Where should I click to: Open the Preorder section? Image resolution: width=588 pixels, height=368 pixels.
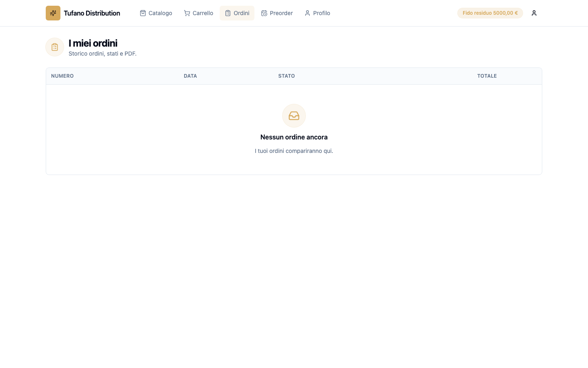click(x=277, y=13)
